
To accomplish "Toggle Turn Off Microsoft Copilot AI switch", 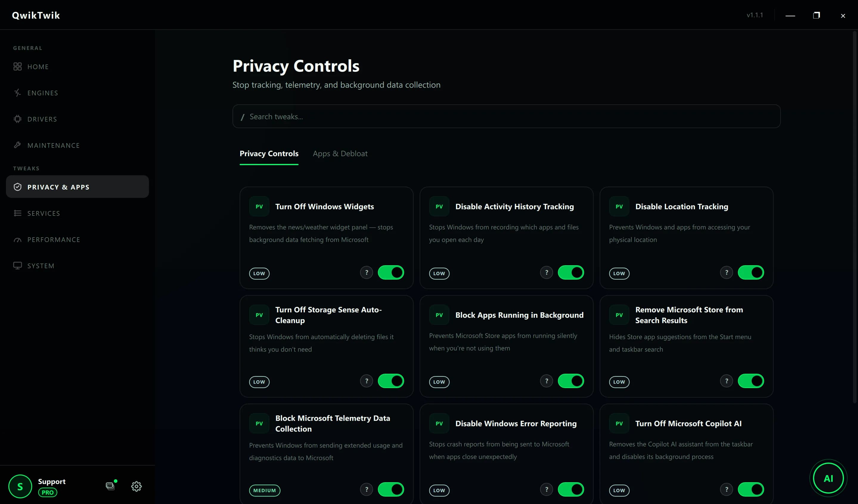I will tap(751, 489).
